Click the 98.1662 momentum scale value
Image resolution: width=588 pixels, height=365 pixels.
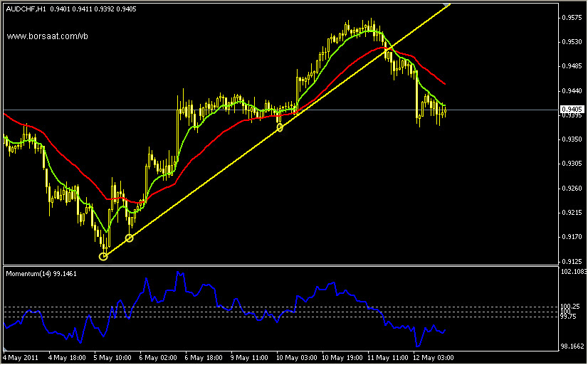pos(573,345)
